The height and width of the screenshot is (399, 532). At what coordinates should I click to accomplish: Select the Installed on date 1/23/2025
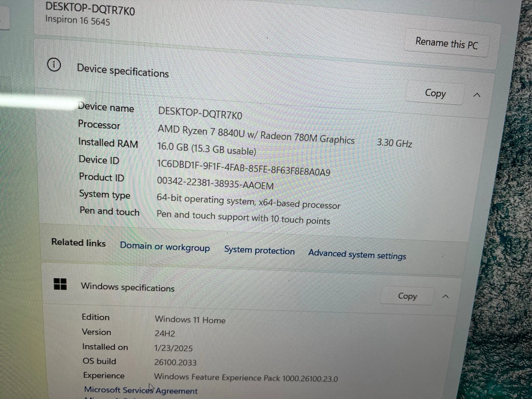pos(174,348)
